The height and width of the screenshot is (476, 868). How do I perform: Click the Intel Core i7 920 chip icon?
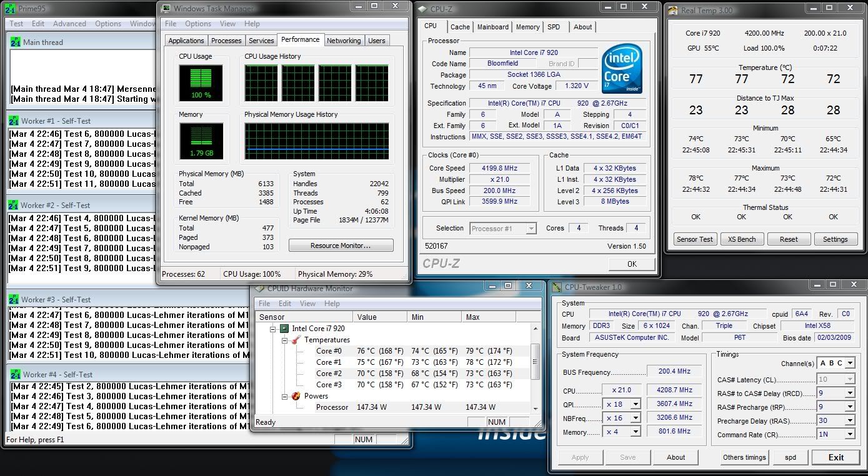pos(284,328)
